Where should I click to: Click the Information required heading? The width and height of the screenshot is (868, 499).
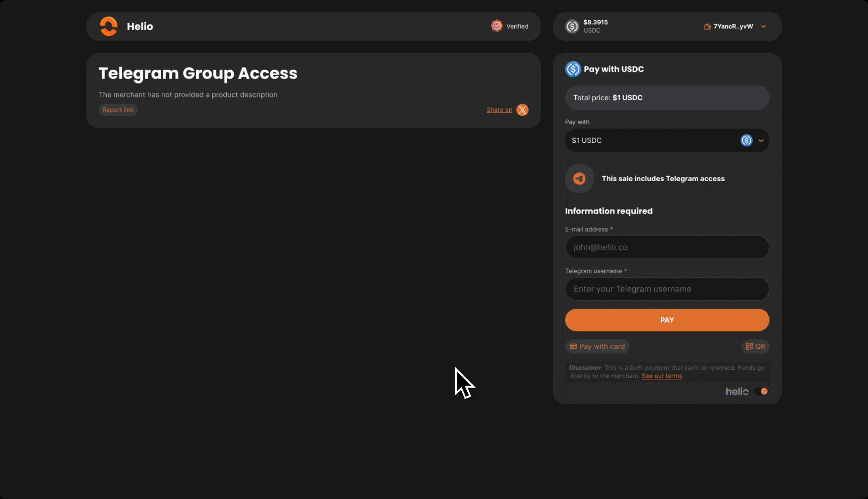coord(609,211)
